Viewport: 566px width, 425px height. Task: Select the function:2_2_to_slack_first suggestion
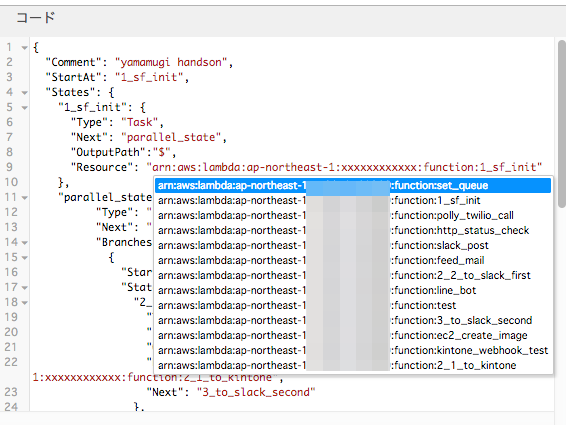tap(353, 276)
